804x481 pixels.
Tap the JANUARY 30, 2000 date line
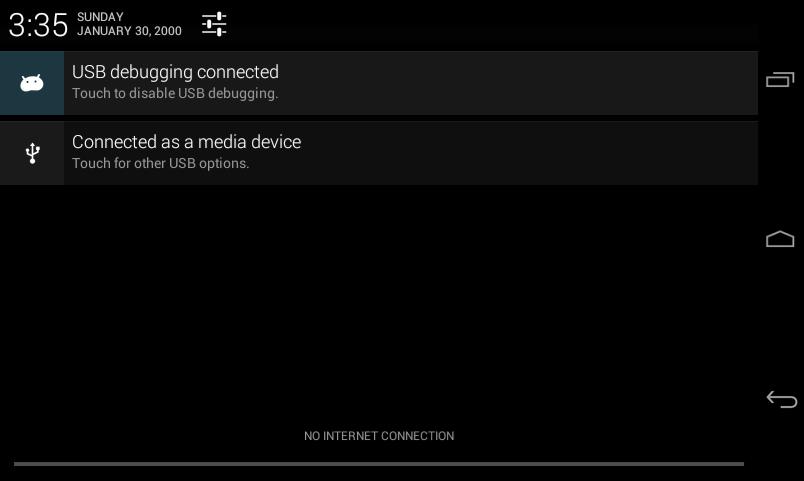[x=129, y=31]
